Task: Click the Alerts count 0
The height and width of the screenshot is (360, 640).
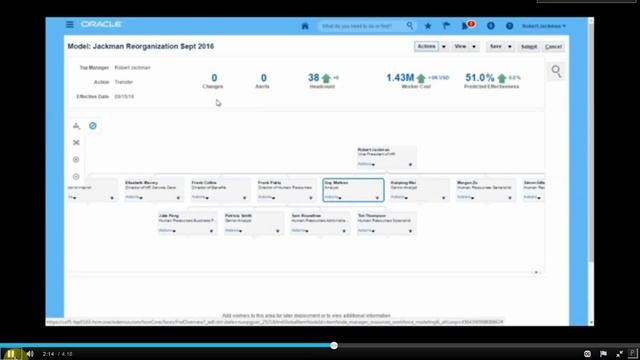Action: [264, 78]
